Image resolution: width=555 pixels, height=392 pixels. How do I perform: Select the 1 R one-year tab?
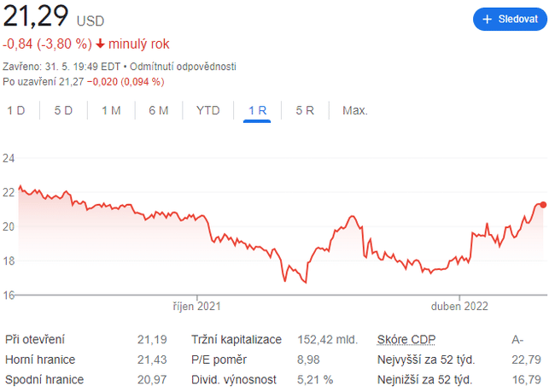coord(257,110)
